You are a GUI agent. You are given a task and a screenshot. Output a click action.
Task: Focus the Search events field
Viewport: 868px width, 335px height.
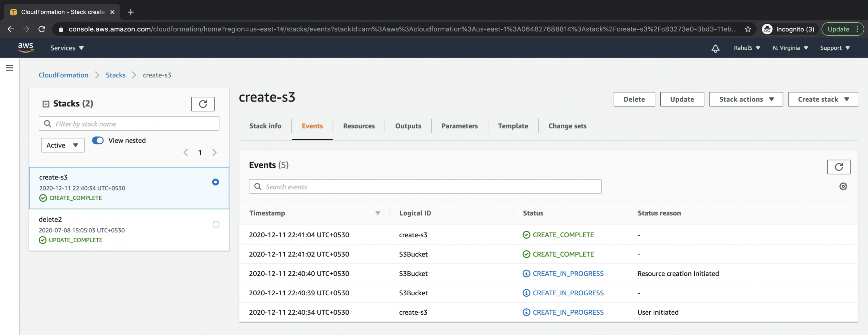coord(425,187)
